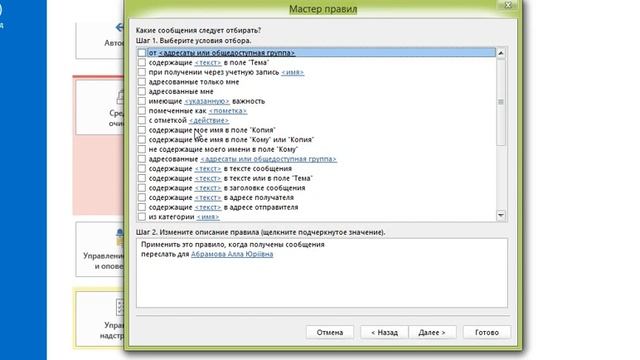Click '<текст>' link in 'в заголовке сообщения' row
The width and height of the screenshot is (640, 360).
[208, 188]
